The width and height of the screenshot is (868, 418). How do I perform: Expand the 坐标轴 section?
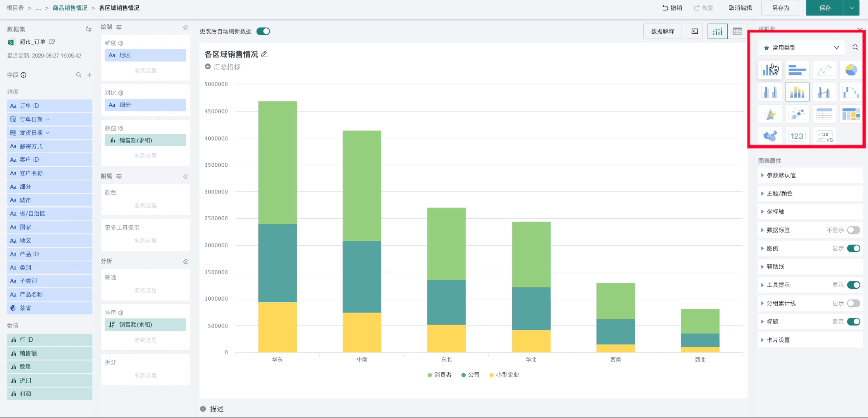pos(810,212)
